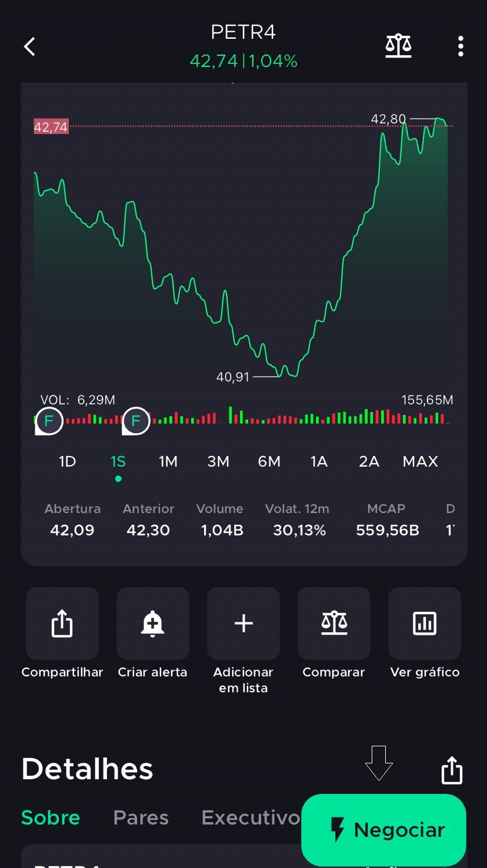Toggle the 1M timeframe view
The image size is (487, 868).
click(x=168, y=461)
